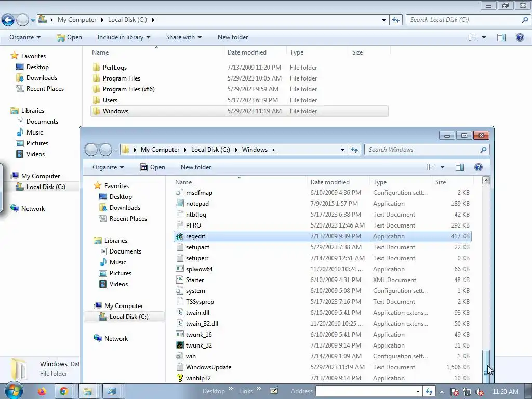This screenshot has height=399, width=532.
Task: Click the winhlp32 help icon
Action: pos(179,378)
